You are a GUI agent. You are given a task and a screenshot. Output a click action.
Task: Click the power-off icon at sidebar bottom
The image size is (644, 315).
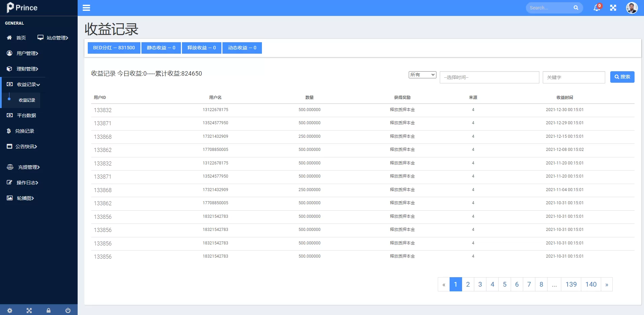(x=68, y=310)
